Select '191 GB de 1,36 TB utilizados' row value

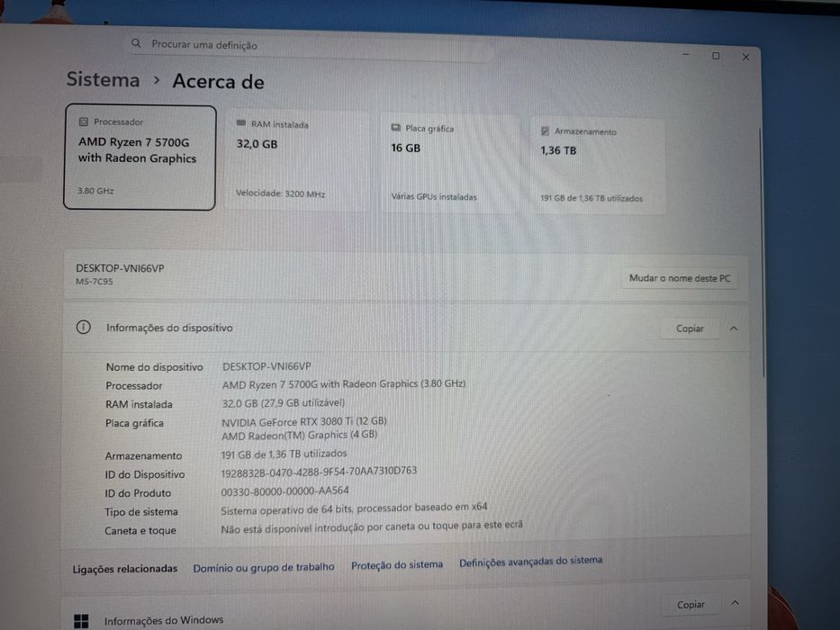tap(284, 454)
